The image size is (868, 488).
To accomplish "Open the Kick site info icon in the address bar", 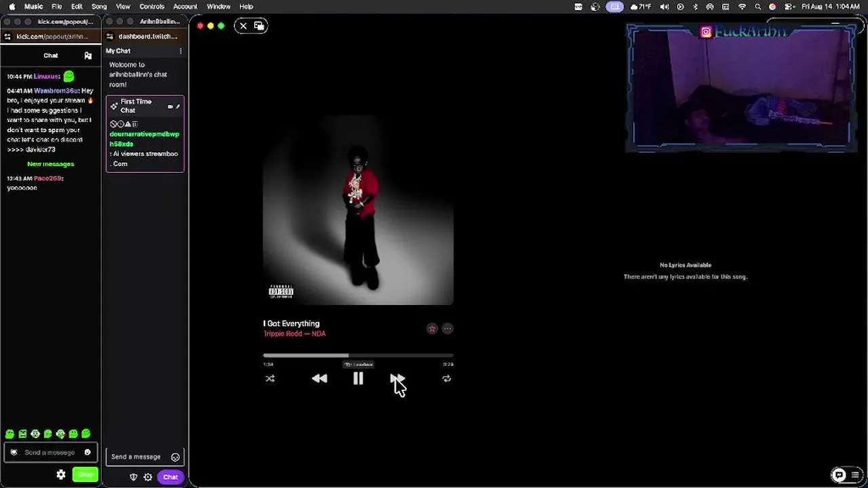I will tap(7, 37).
